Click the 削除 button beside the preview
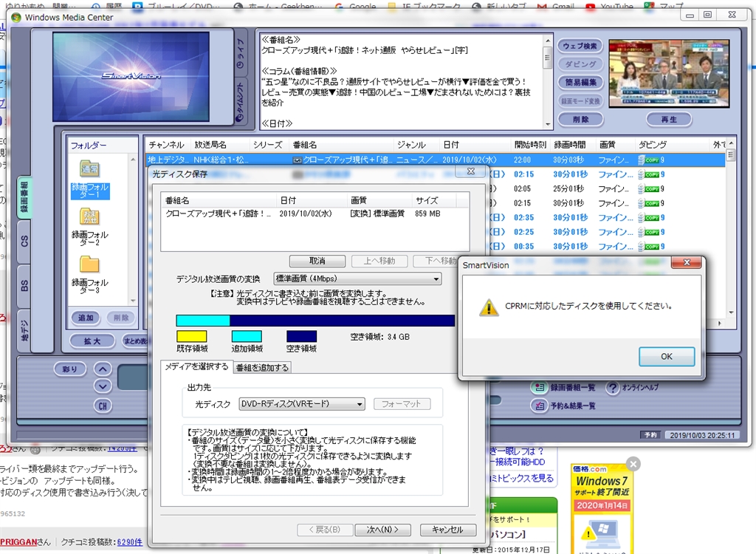This screenshot has width=756, height=554. (x=580, y=119)
